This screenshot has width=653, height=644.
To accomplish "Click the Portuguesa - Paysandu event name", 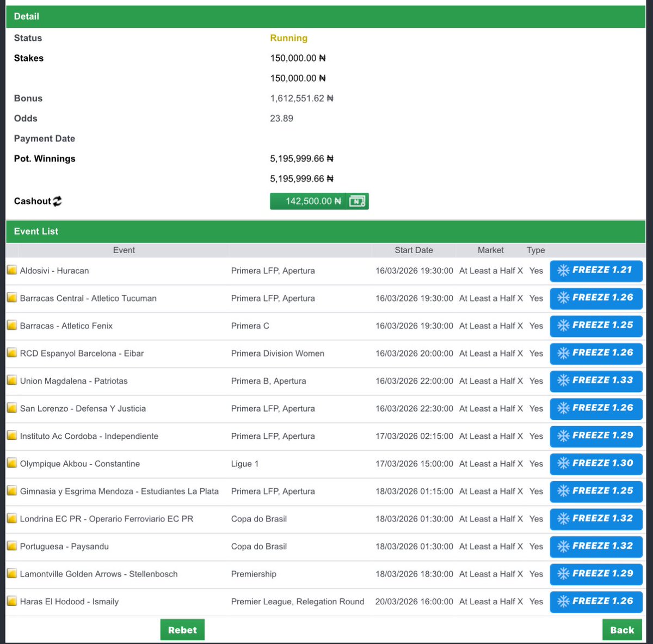I will coord(64,547).
